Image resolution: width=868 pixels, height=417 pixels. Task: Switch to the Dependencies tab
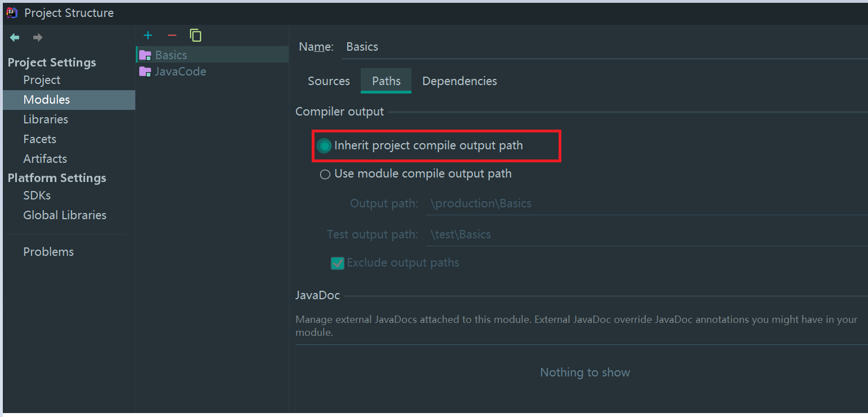pos(459,81)
